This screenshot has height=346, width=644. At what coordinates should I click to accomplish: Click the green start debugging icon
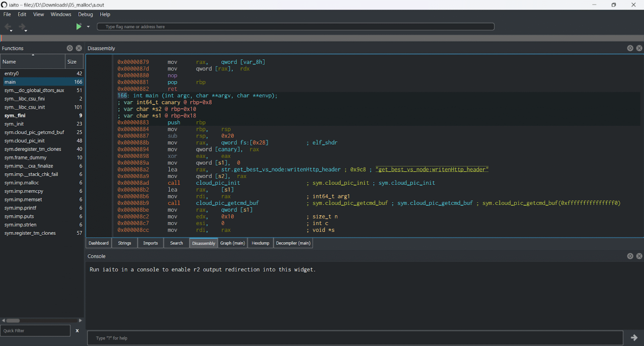pos(78,26)
